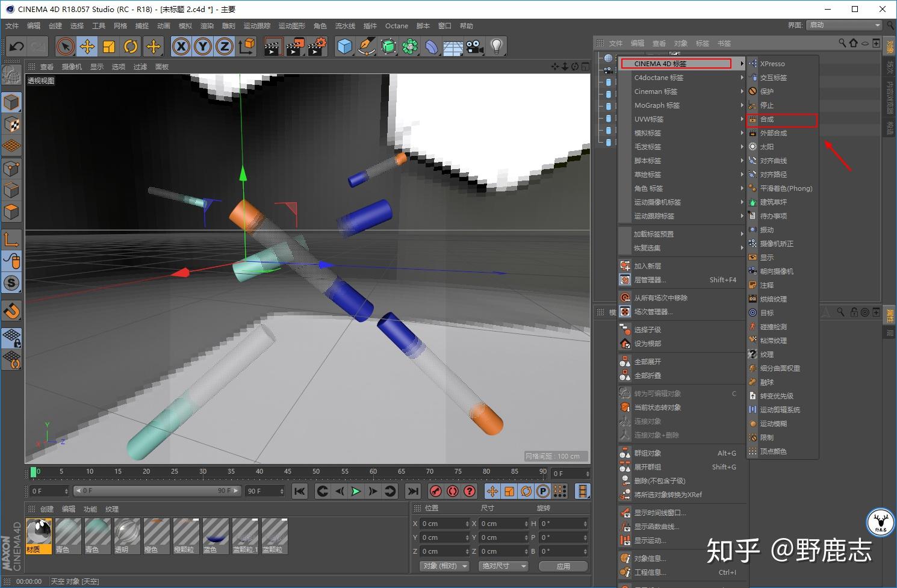897x588 pixels.
Task: Open the 渲染 main menu
Action: [x=207, y=26]
